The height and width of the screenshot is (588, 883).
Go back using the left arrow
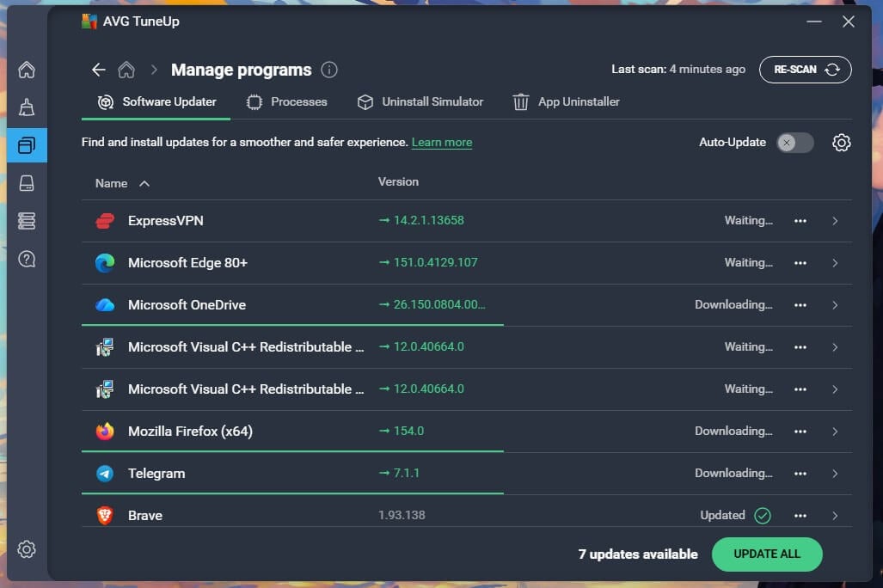(x=99, y=70)
